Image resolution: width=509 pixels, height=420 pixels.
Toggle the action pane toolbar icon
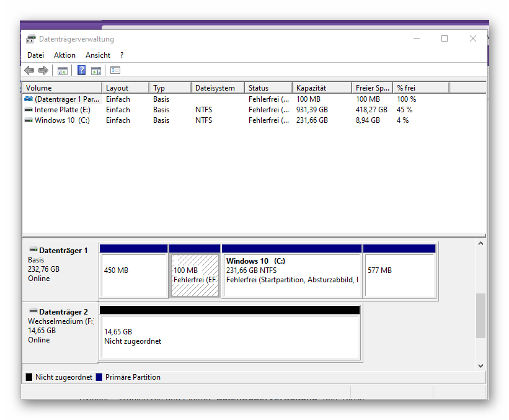96,71
